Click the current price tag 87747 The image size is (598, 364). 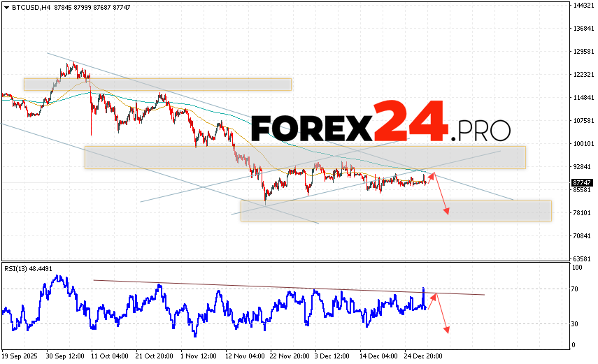pyautogui.click(x=582, y=183)
